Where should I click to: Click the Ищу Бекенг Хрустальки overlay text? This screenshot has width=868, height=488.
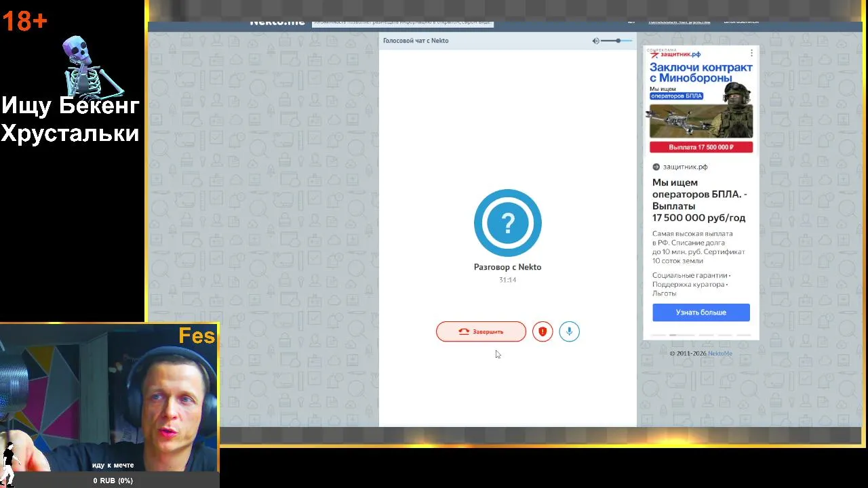tap(70, 119)
